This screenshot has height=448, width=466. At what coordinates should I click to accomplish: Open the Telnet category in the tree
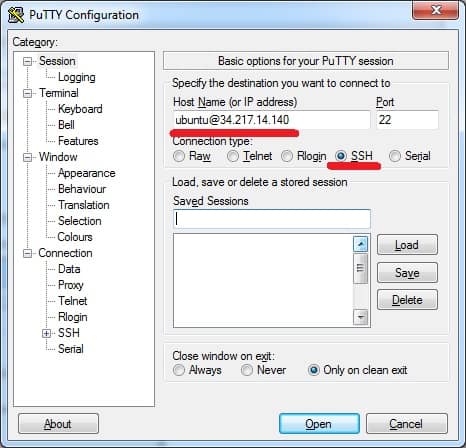pos(73,301)
